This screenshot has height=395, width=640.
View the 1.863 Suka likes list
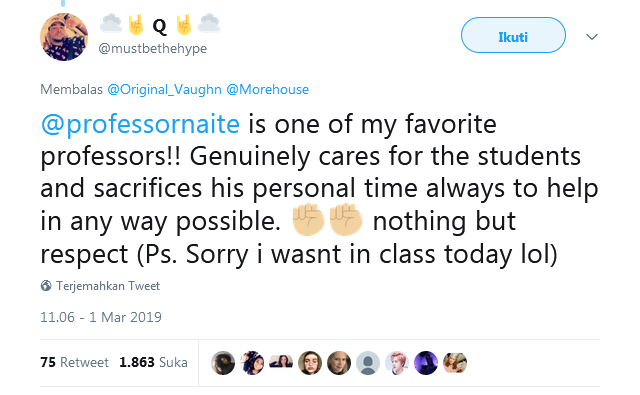[x=153, y=362]
